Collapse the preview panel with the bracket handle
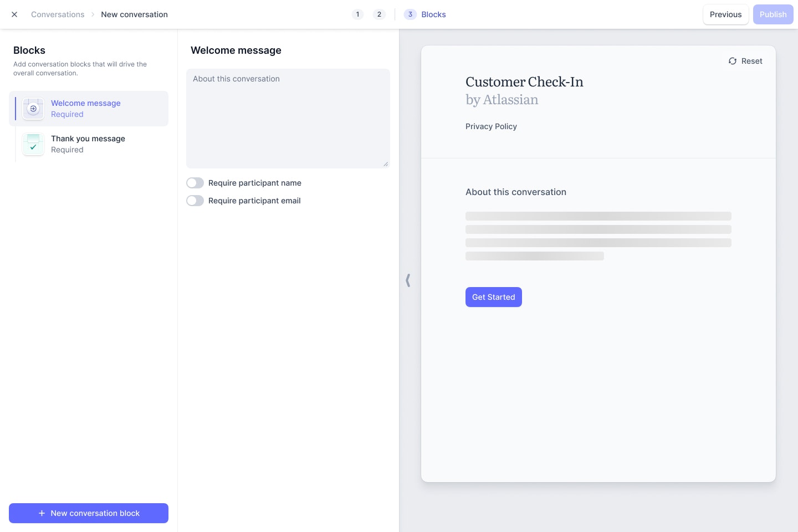Image resolution: width=798 pixels, height=532 pixels. pyautogui.click(x=408, y=280)
